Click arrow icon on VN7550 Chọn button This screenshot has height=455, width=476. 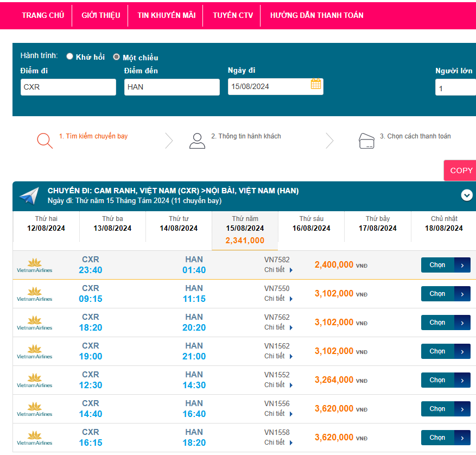pos(462,294)
